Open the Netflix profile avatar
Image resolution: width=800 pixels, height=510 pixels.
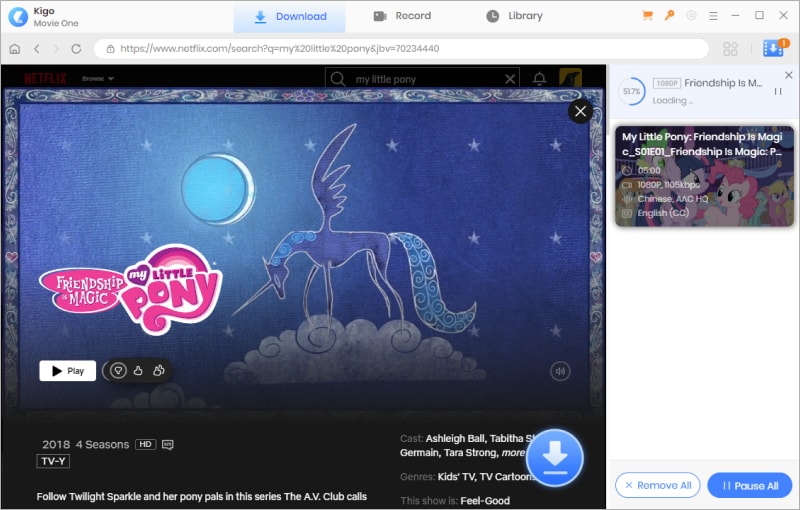tap(570, 78)
